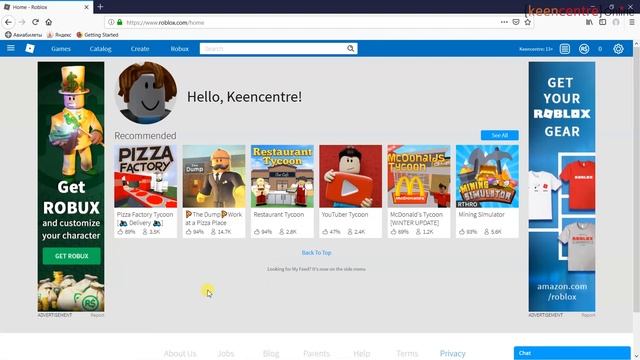Click the Back To Top link
The width and height of the screenshot is (640, 360).
pyautogui.click(x=316, y=253)
